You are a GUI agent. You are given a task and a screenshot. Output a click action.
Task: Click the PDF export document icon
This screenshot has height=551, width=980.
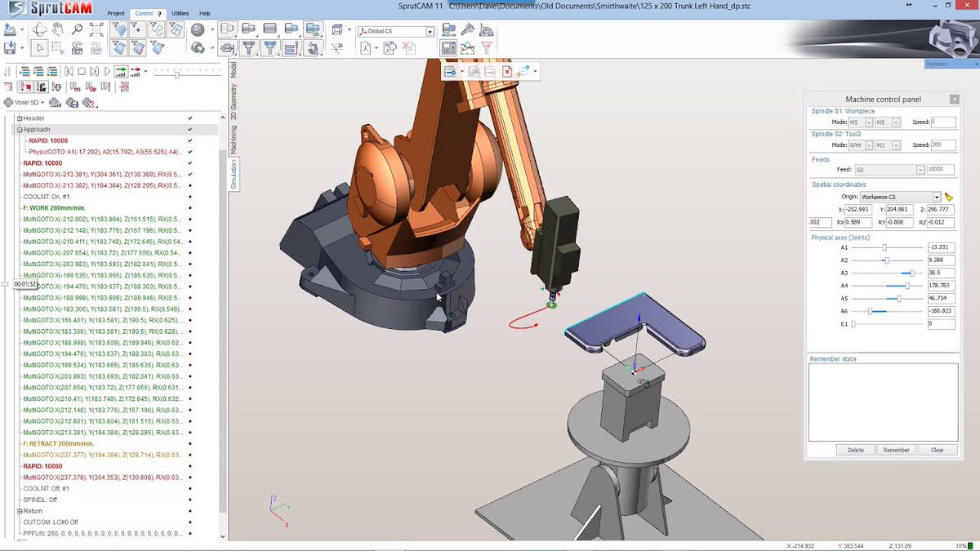[x=365, y=47]
